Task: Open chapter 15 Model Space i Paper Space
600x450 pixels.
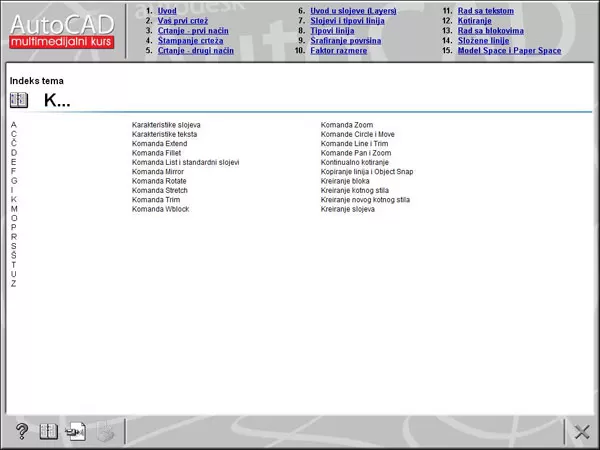Action: point(509,51)
